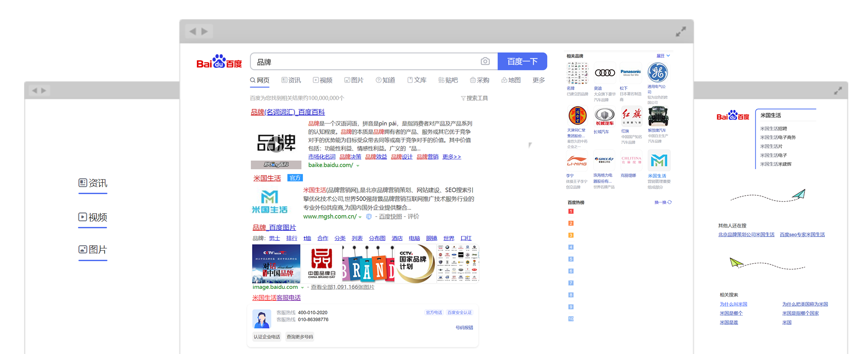Click the Baidu logo in the center window
The image size is (868, 354).
219,61
